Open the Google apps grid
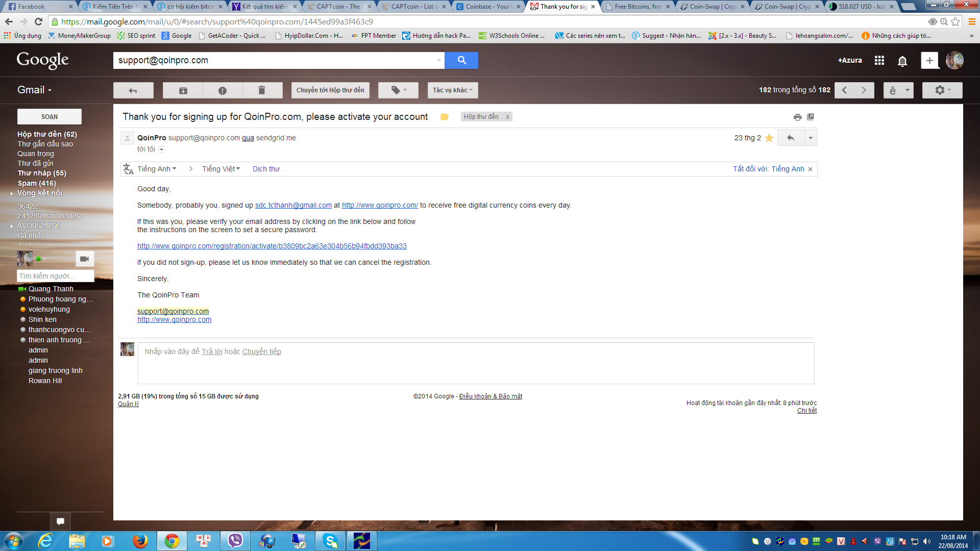Image resolution: width=980 pixels, height=551 pixels. tap(879, 60)
